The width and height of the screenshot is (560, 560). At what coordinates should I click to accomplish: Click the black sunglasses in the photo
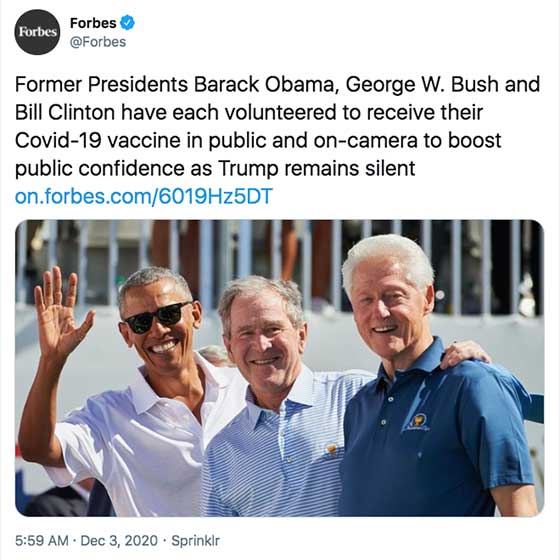156,318
